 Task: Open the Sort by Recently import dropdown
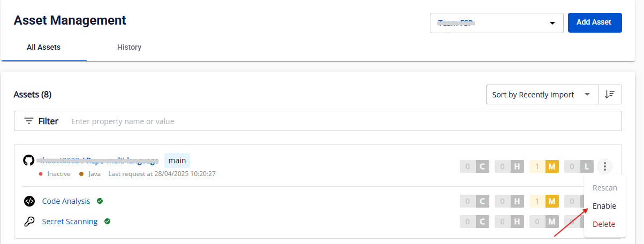tap(541, 94)
